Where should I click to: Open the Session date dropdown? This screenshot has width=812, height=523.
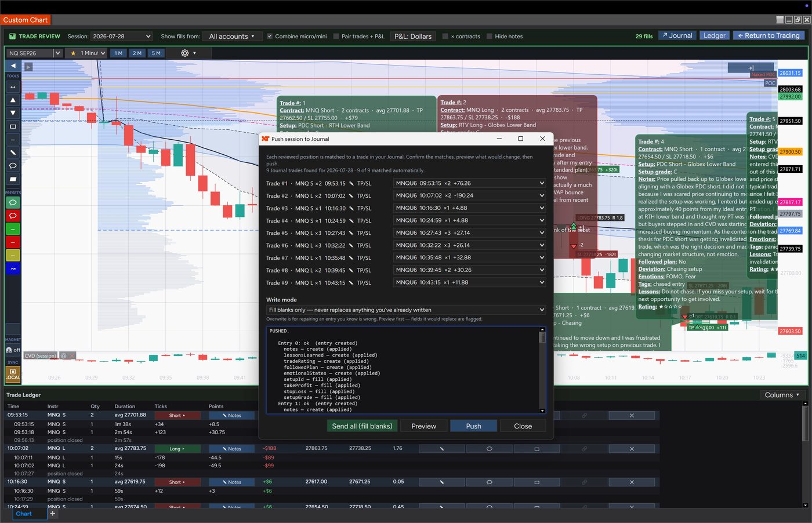coord(121,36)
